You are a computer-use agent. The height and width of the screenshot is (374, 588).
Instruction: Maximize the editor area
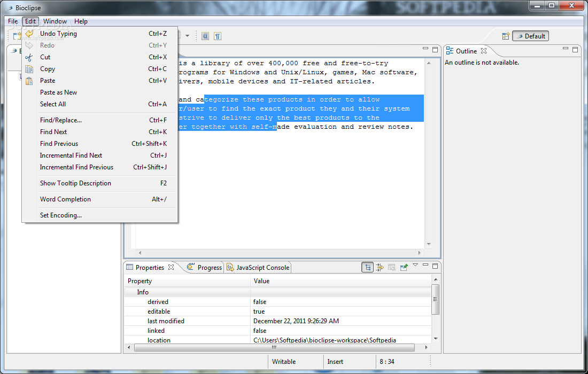pos(435,50)
